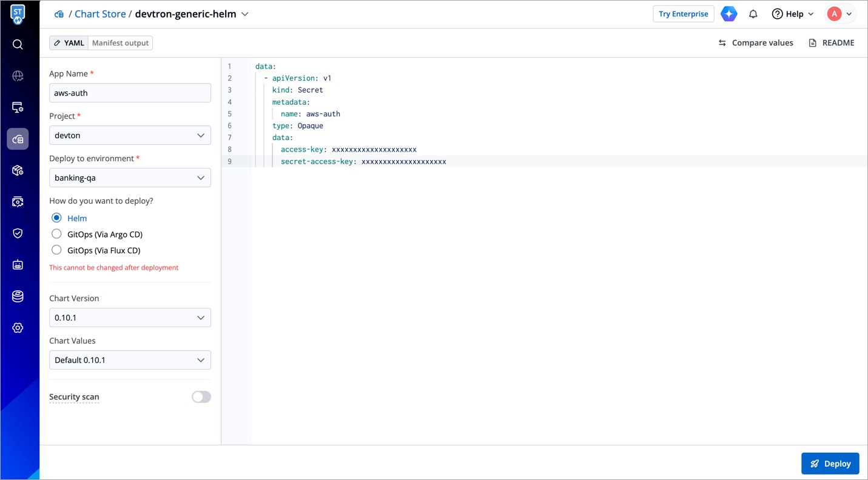Screen dimensions: 868x480
Task: Open the Chart Version dropdown
Action: click(130, 318)
